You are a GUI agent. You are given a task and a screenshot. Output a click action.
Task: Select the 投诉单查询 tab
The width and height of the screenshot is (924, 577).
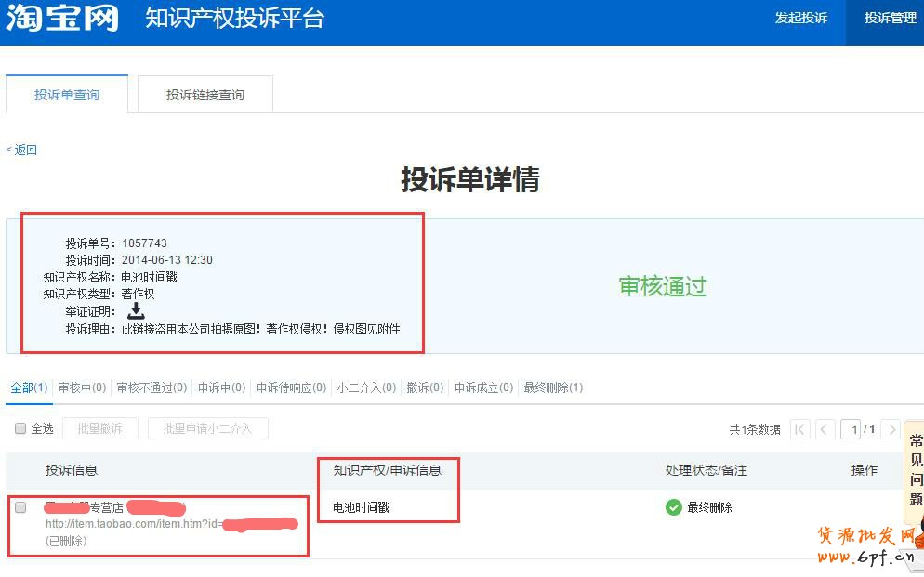click(67, 95)
